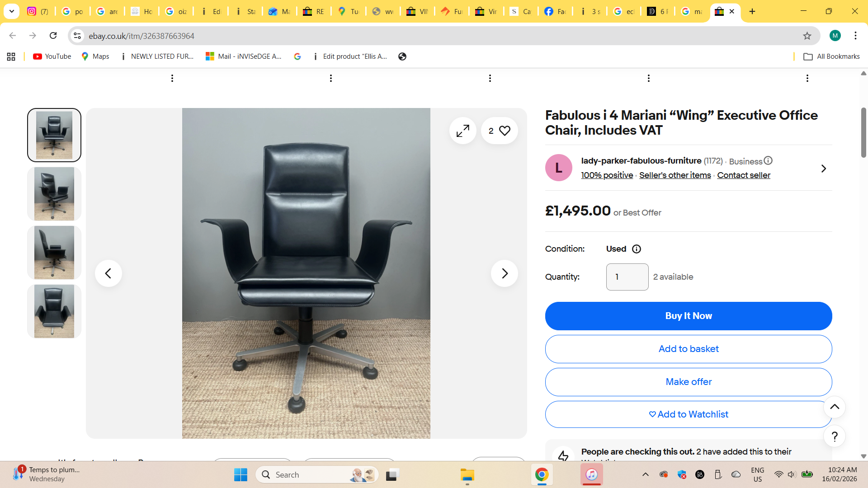868x488 pixels.
Task: Open the help question mark button
Action: 835,436
